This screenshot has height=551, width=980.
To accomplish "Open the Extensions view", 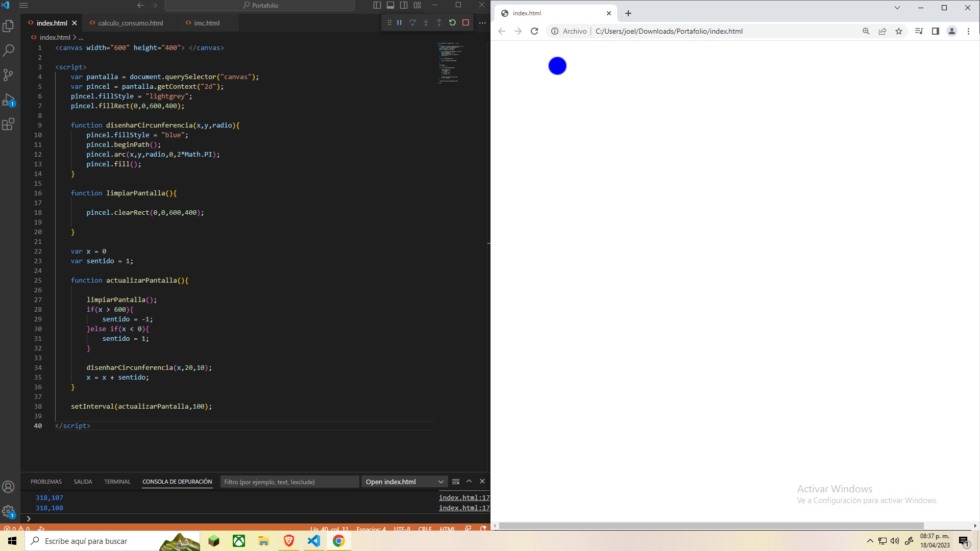I will click(x=8, y=124).
